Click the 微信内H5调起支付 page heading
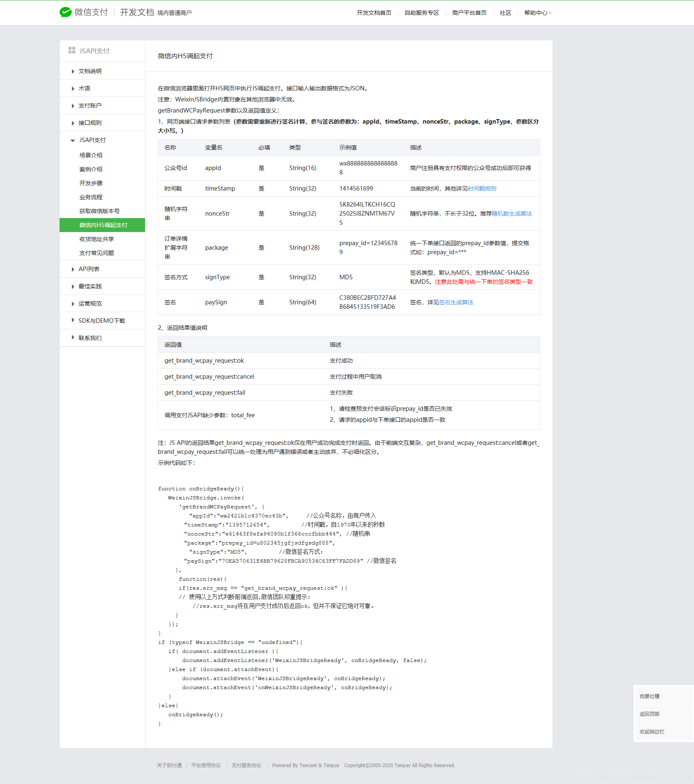Image resolution: width=694 pixels, height=784 pixels. (185, 56)
